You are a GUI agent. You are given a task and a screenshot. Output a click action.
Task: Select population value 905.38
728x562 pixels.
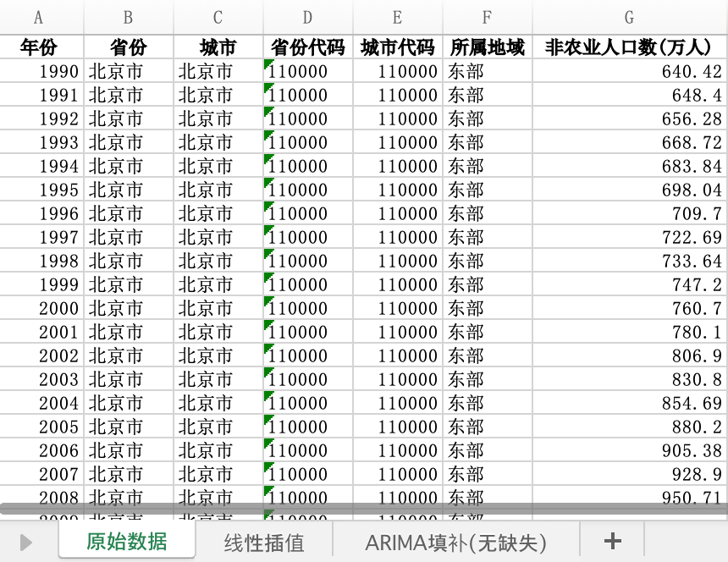tap(630, 449)
